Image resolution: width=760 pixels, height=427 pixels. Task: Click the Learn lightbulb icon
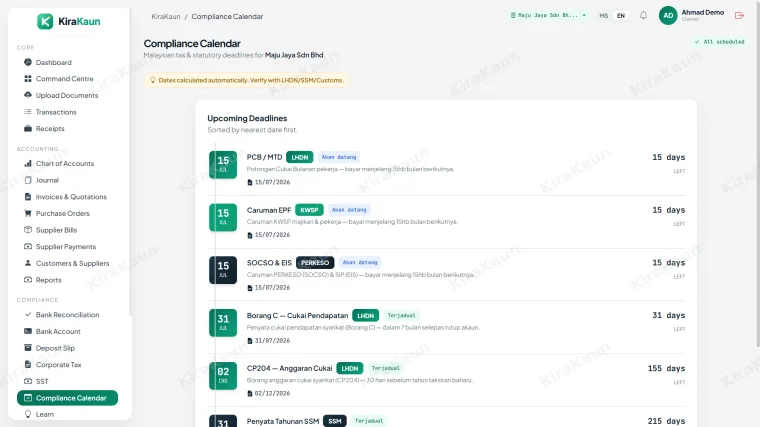coord(28,414)
